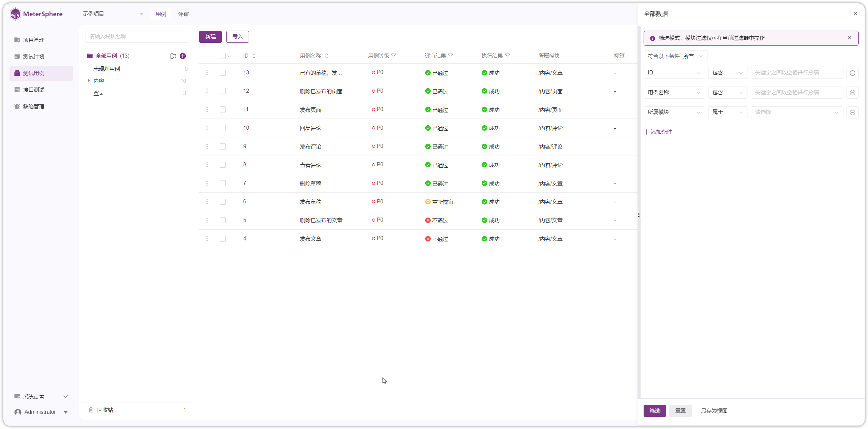This screenshot has height=429, width=868.
Task: Open the 回收站 recycle bin
Action: tap(105, 410)
